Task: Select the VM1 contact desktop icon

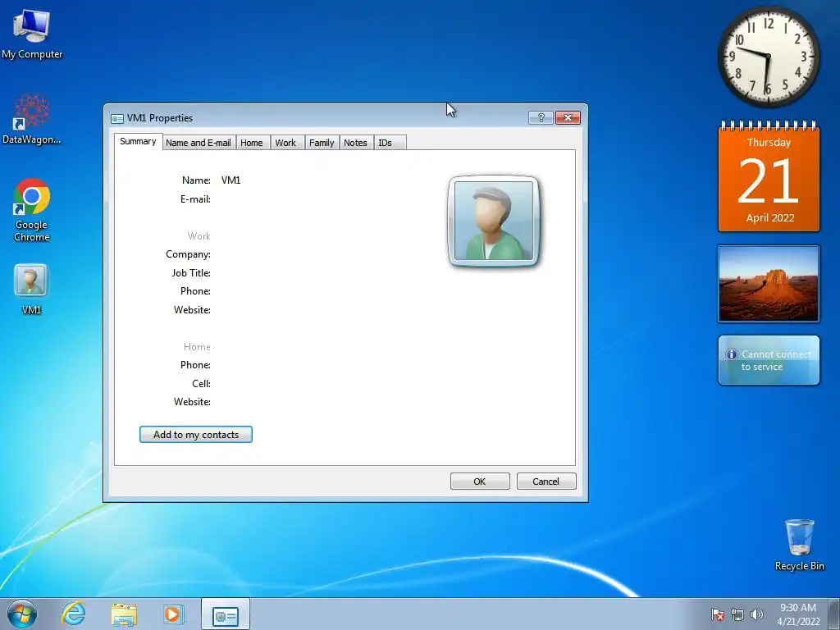Action: tap(31, 288)
